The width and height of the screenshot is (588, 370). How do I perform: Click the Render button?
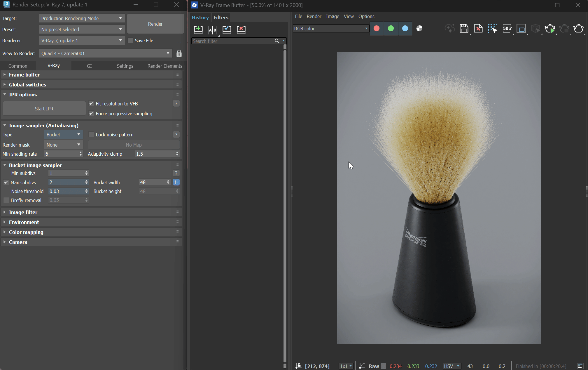click(x=155, y=24)
